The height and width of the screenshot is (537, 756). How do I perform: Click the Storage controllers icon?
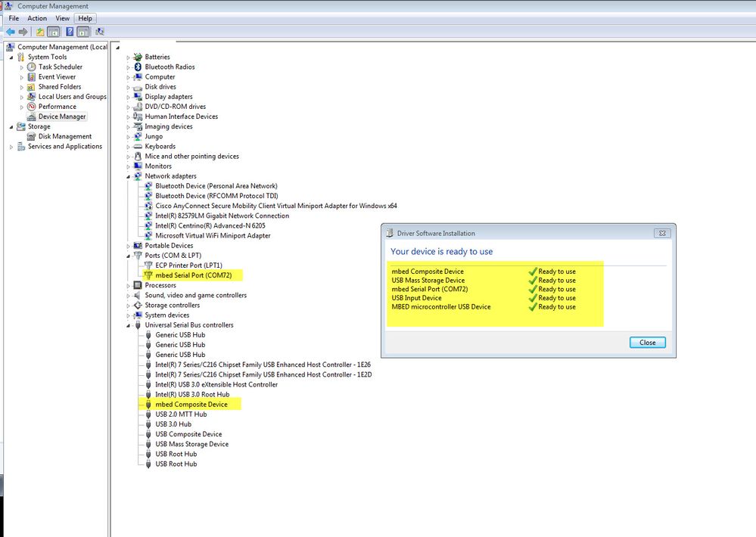tap(138, 305)
